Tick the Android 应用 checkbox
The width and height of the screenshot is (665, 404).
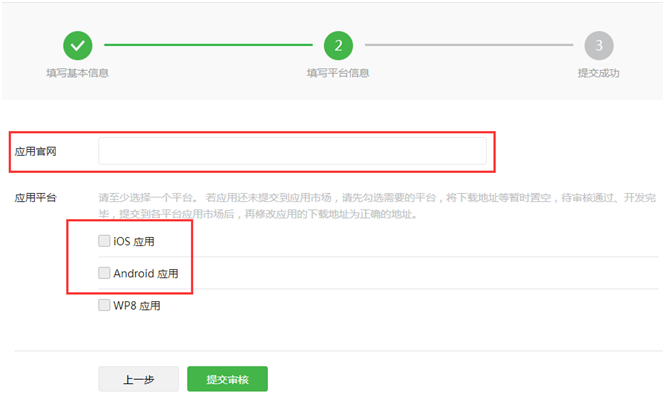104,273
